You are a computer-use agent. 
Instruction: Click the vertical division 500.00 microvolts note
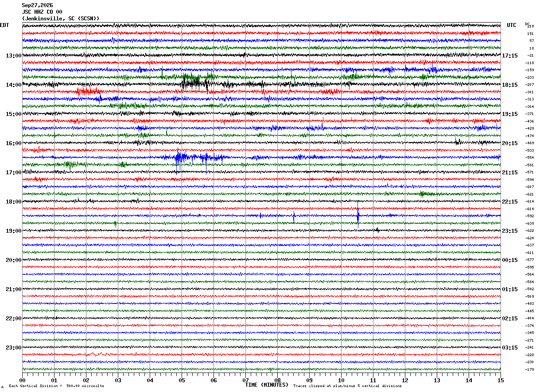(x=56, y=386)
